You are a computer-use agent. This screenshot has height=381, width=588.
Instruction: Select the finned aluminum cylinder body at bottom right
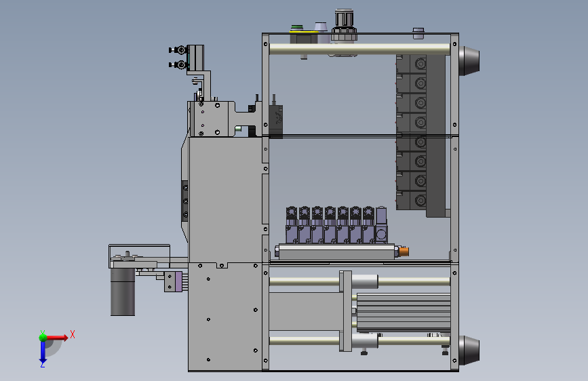click(404, 313)
